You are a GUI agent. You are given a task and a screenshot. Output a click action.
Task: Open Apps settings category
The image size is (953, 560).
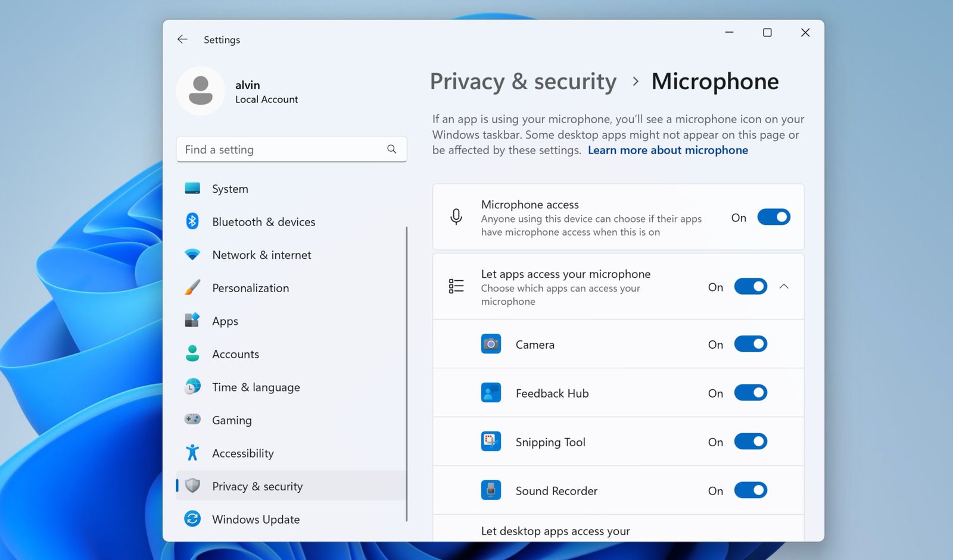point(291,321)
